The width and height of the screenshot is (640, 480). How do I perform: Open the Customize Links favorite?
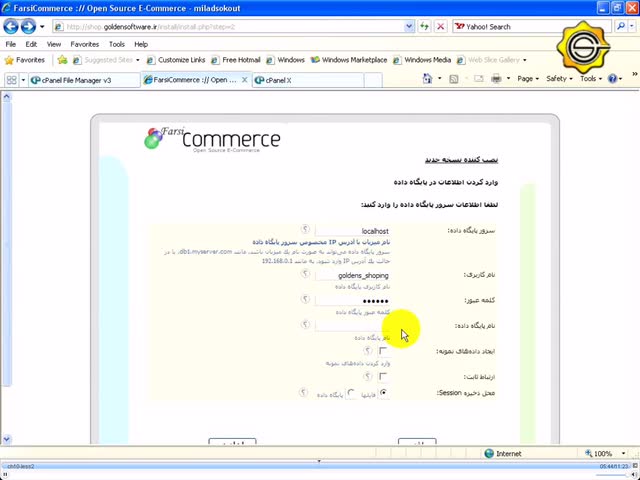(x=176, y=60)
